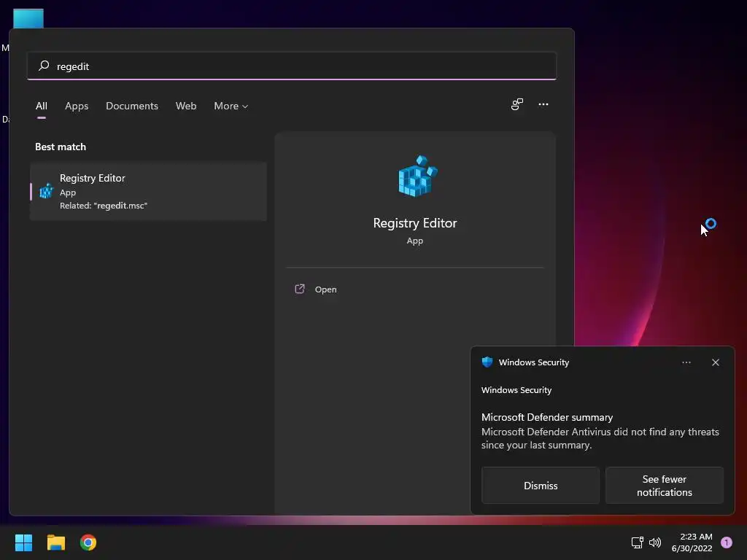
Task: Click the blue desktop icon behind search
Action: click(x=28, y=18)
